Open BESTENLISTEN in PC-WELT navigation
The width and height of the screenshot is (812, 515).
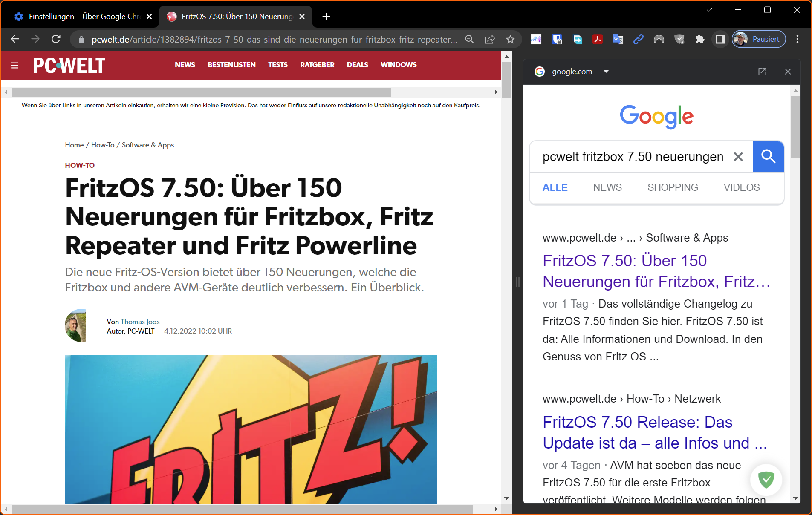[231, 65]
